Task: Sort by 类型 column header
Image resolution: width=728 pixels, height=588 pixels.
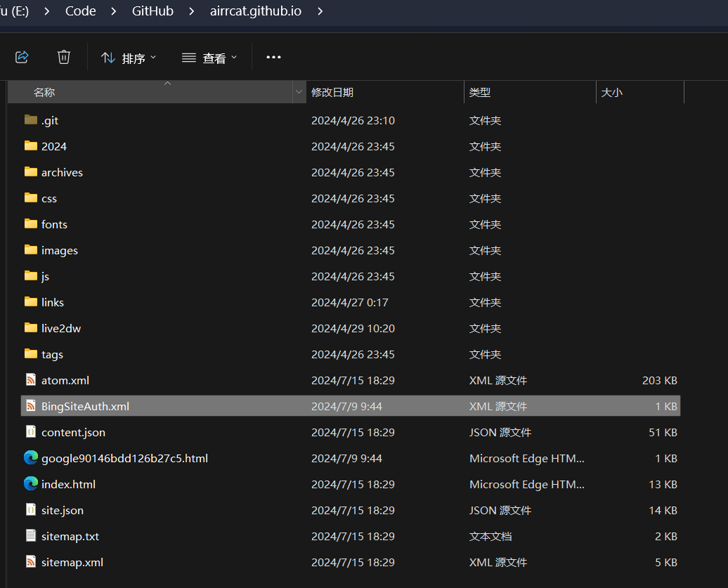Action: (x=480, y=92)
